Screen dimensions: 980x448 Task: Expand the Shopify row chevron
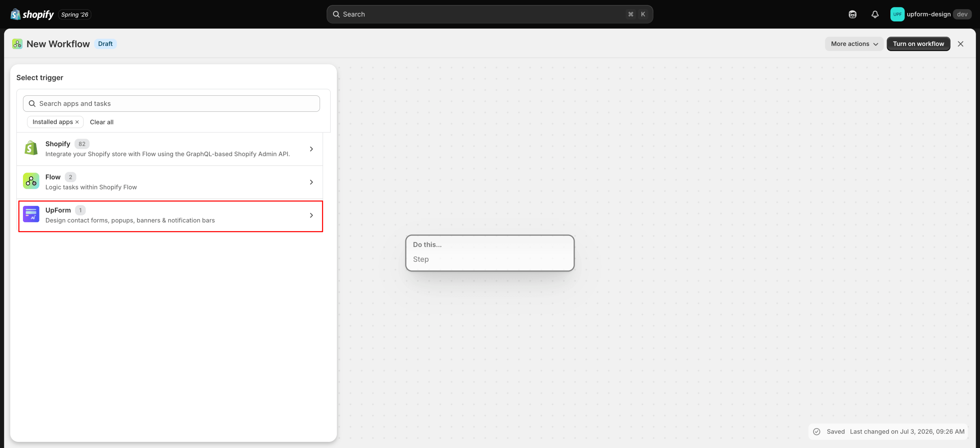click(x=311, y=149)
